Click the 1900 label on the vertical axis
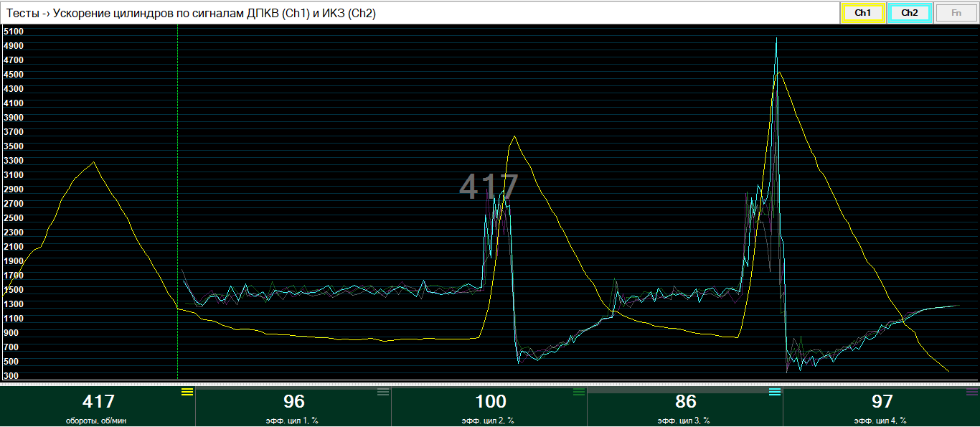Image resolution: width=980 pixels, height=427 pixels. (x=14, y=261)
